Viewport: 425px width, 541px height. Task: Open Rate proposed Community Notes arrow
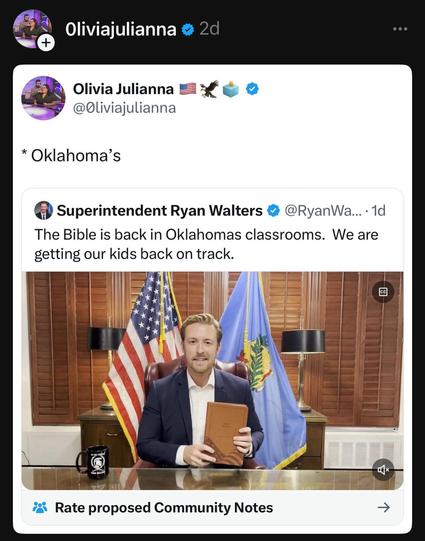coord(384,508)
